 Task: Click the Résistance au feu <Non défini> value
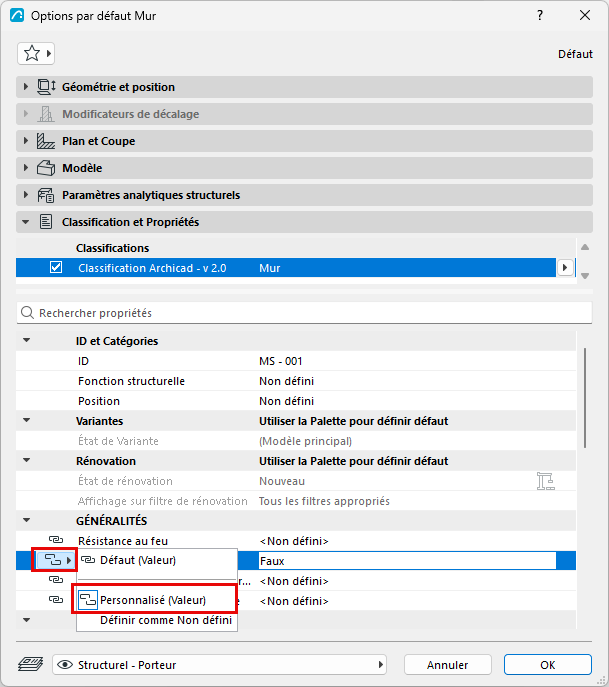coord(294,541)
